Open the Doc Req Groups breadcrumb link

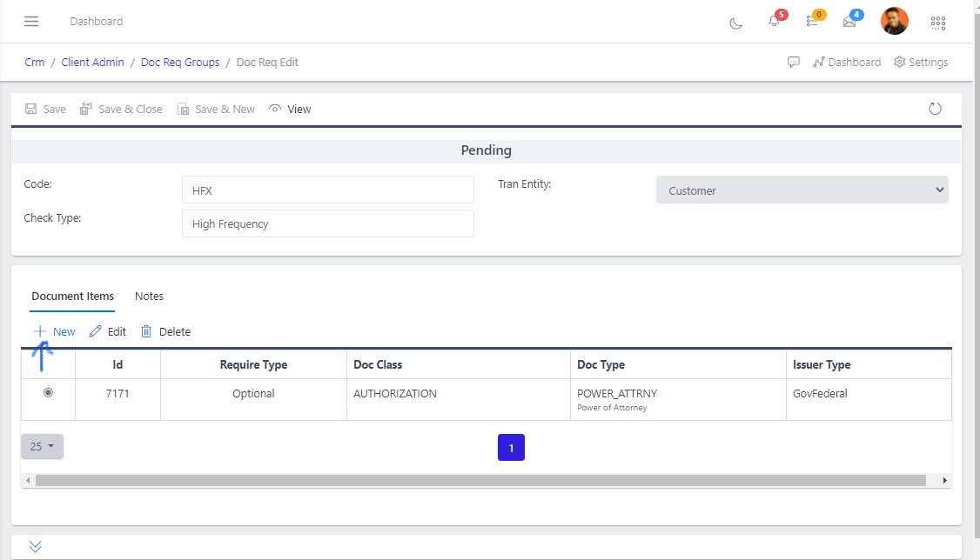tap(180, 62)
